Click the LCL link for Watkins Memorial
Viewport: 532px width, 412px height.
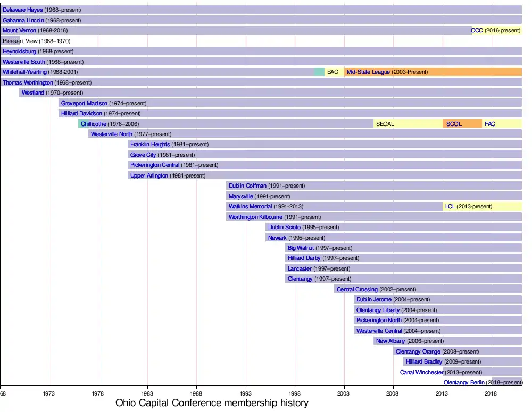[x=450, y=206]
